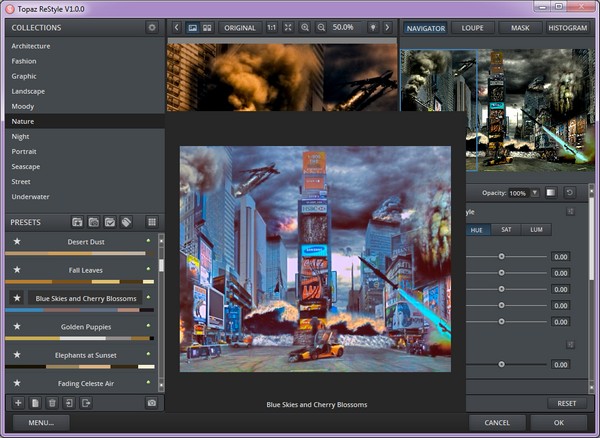Toggle split view compare mode
600x438 pixels.
pyautogui.click(x=209, y=27)
